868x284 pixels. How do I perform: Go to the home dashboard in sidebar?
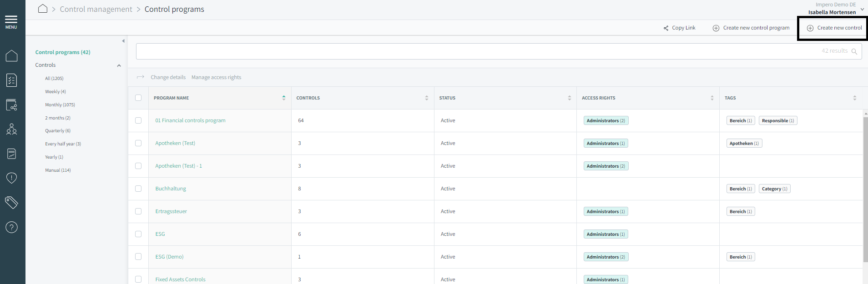tap(11, 56)
